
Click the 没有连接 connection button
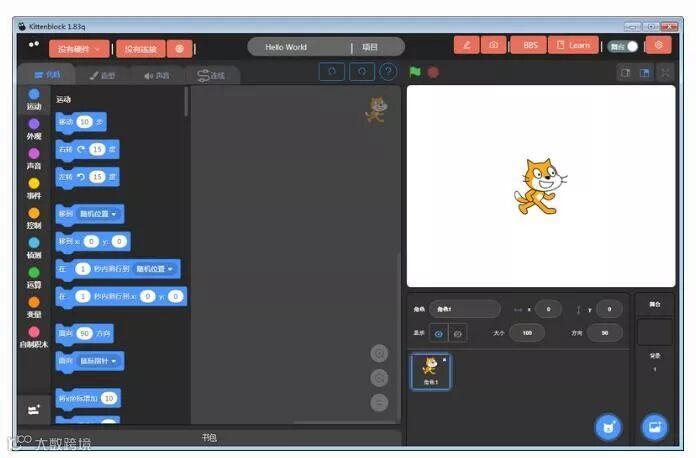tap(141, 48)
